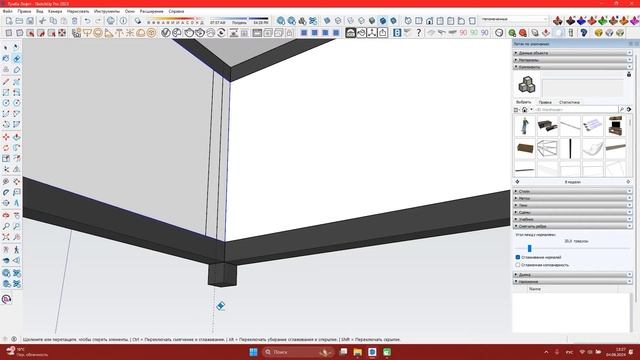Click the question mark help icon
The height and width of the screenshot is (360, 640).
coord(418,33)
